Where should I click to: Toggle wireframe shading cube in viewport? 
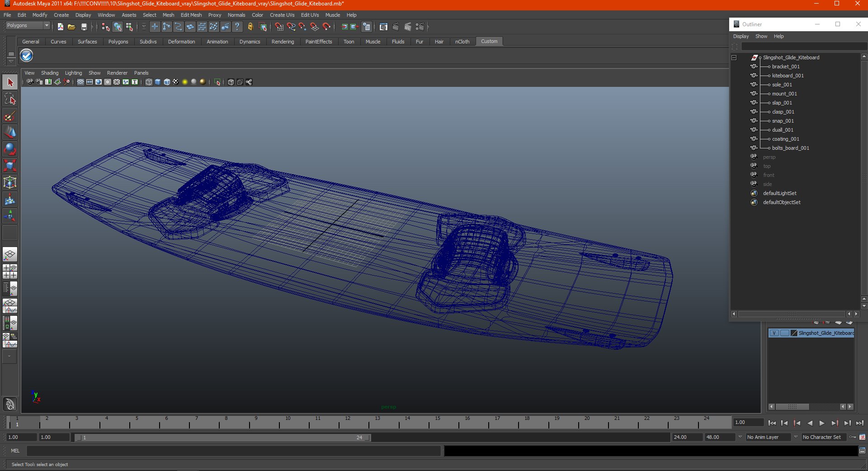tap(149, 82)
